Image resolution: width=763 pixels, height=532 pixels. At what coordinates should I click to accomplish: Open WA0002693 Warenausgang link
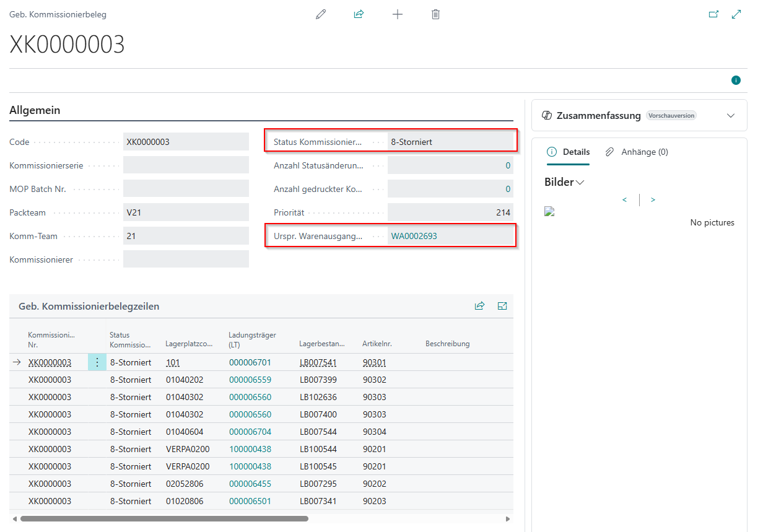pos(414,236)
